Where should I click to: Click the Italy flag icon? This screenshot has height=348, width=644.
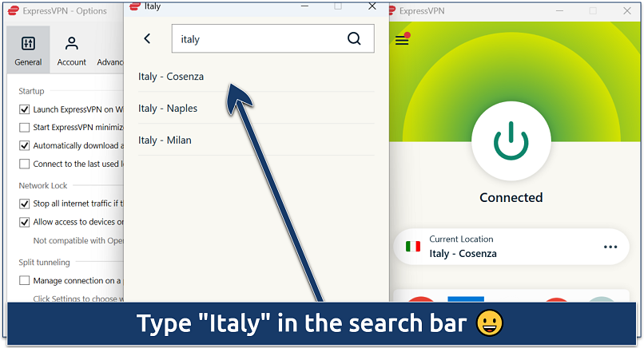coord(413,246)
